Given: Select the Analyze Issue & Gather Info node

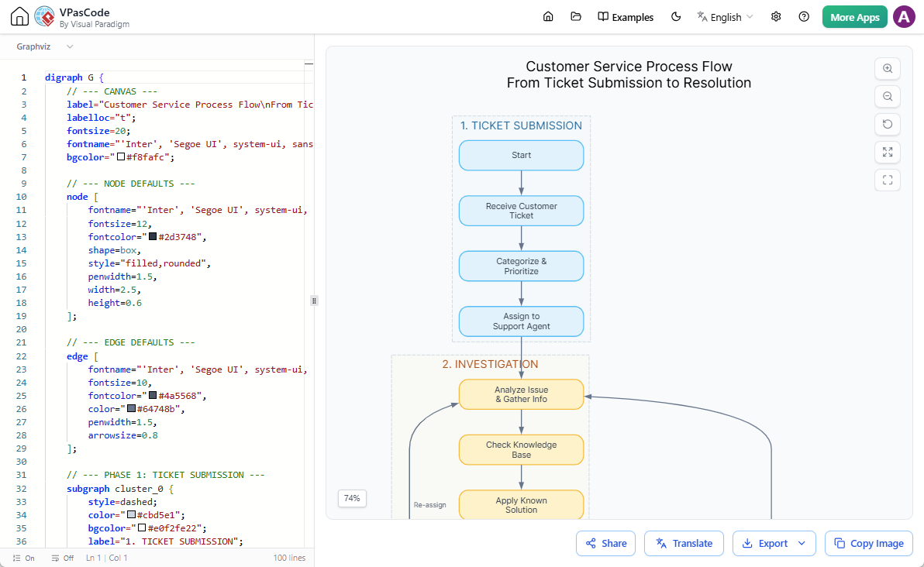Looking at the screenshot, I should [x=521, y=394].
